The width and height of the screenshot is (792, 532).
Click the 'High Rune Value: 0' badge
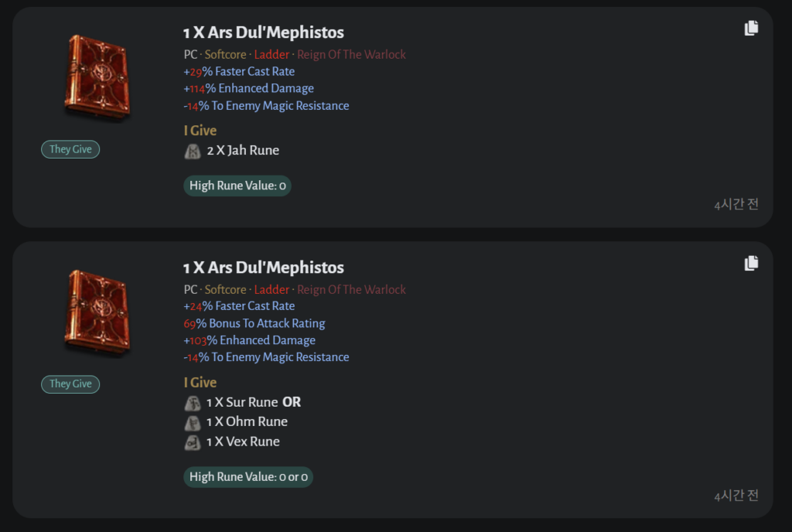[237, 186]
